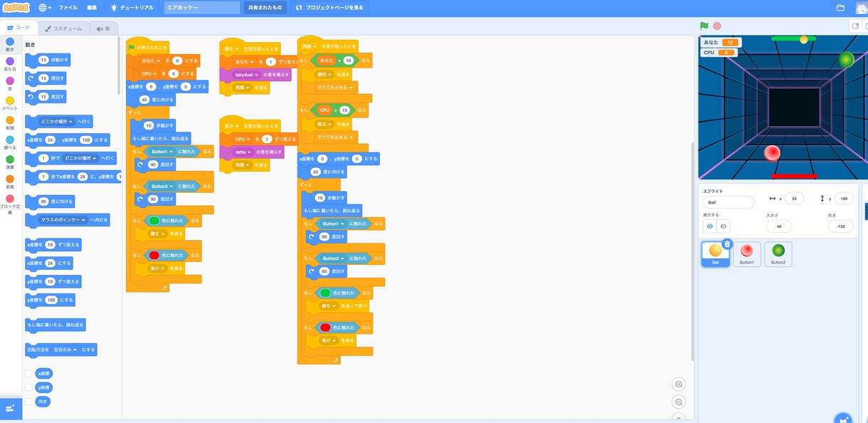Click the red color swatch in first script
This screenshot has height=423, width=868.
(154, 255)
